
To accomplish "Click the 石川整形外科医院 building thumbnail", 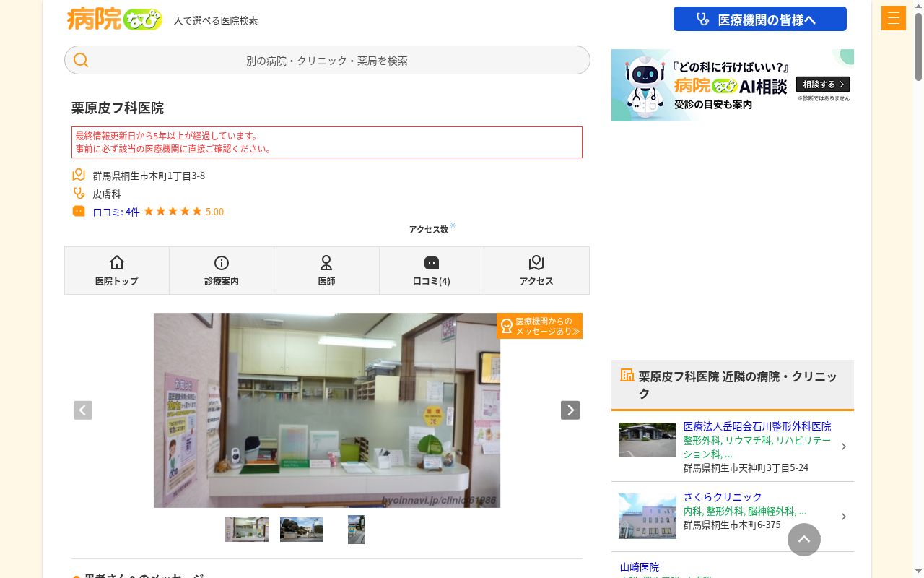I will pyautogui.click(x=648, y=439).
